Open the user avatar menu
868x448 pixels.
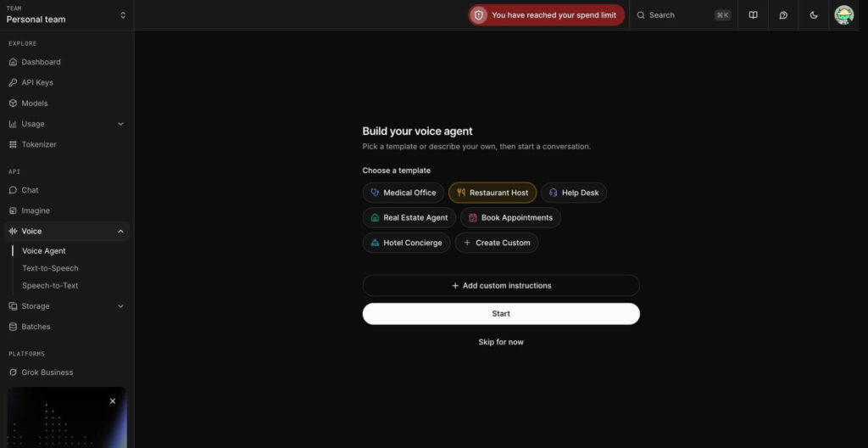[x=843, y=15]
